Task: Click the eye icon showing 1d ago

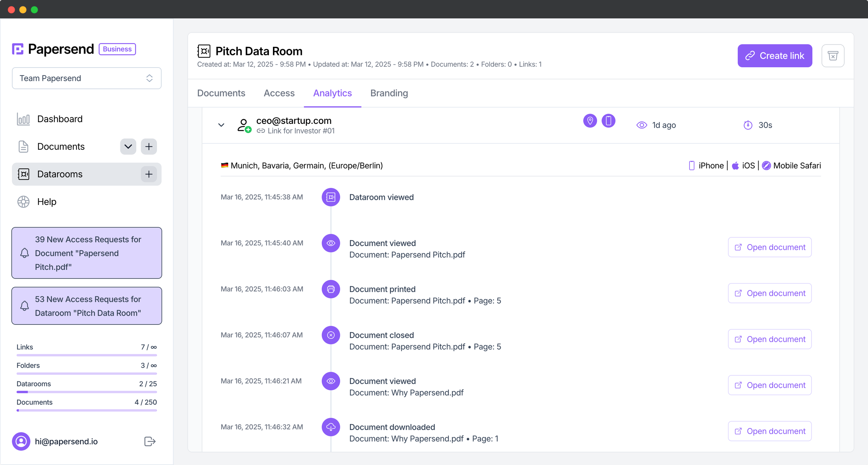Action: (642, 125)
